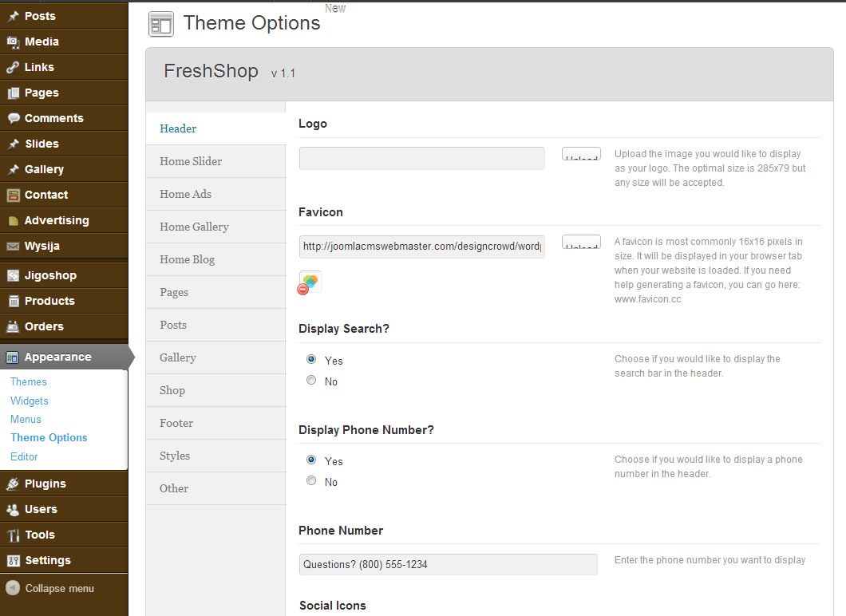
Task: Click the Wysija envelope icon
Action: pos(13,246)
